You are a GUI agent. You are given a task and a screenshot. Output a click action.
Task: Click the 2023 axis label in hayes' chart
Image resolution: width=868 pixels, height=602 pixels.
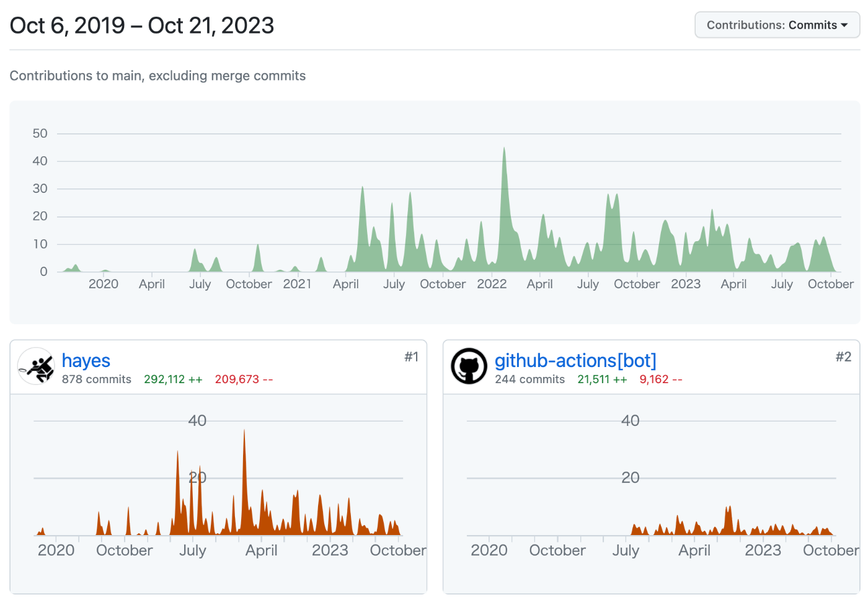(x=330, y=551)
